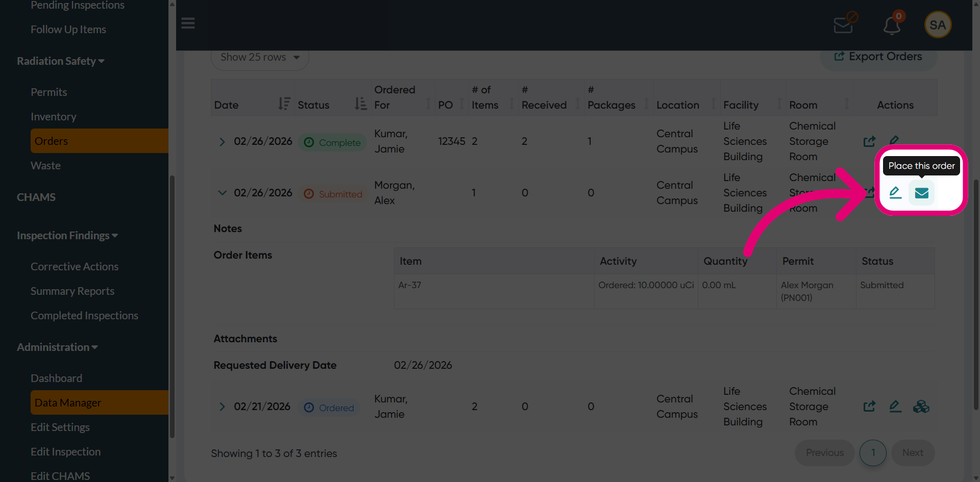The width and height of the screenshot is (980, 482).
Task: Open the Administration Dashboard
Action: coord(56,378)
